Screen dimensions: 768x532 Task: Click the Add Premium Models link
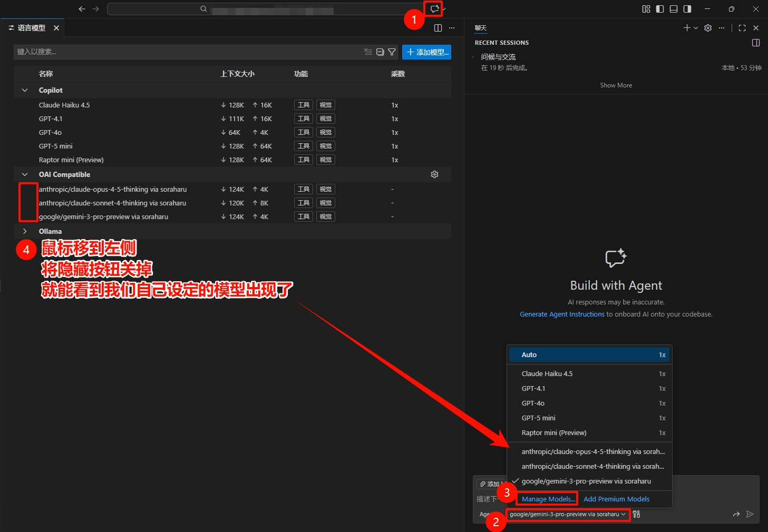tap(616, 499)
